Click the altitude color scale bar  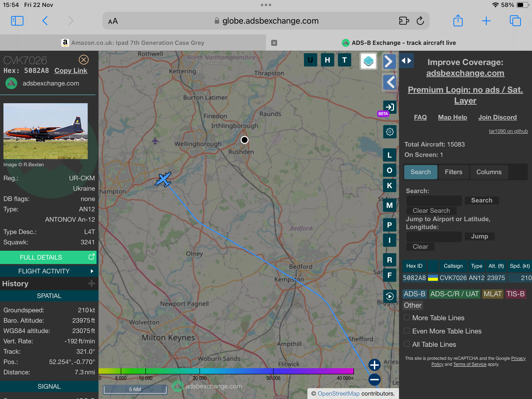coord(226,371)
